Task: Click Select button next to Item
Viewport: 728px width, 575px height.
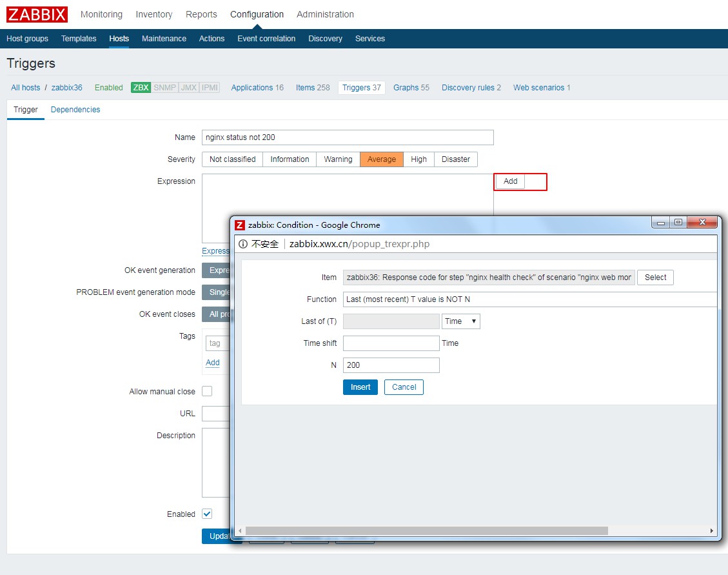Action: (x=655, y=277)
